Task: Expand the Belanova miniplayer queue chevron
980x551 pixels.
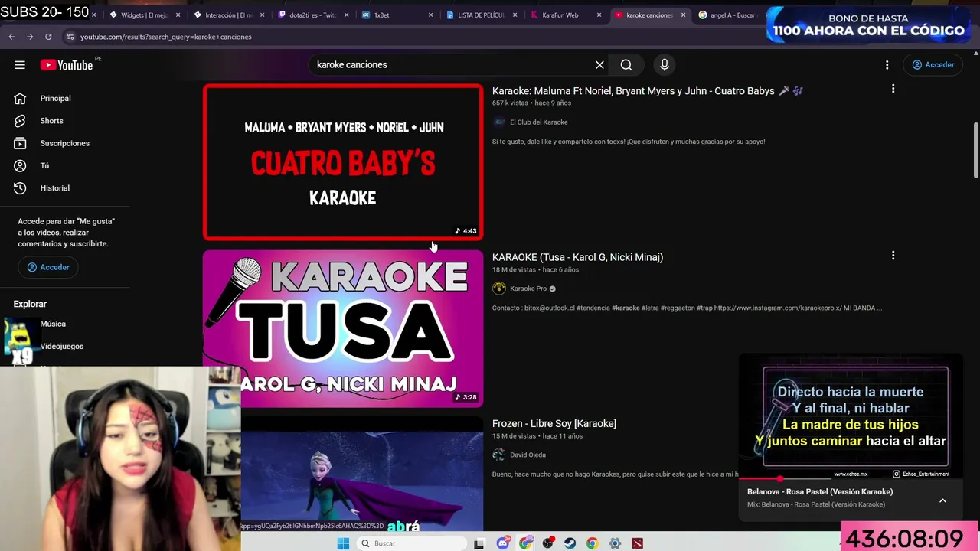Action: pos(942,500)
